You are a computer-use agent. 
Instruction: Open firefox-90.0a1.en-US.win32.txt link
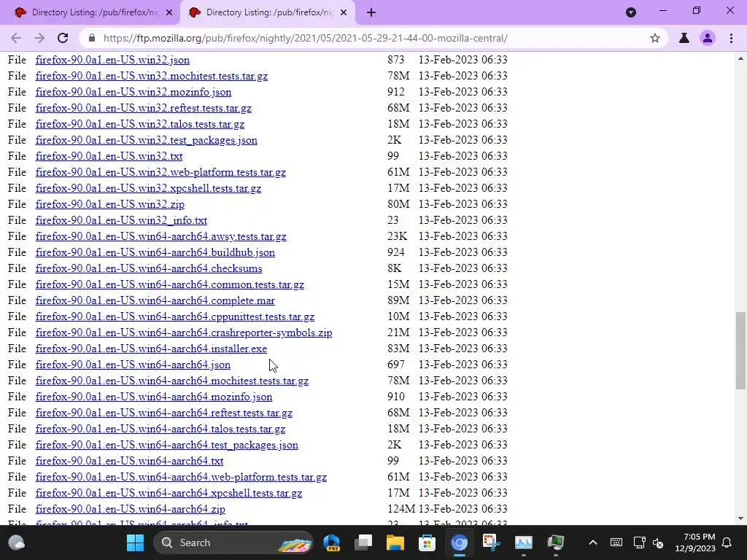pyautogui.click(x=109, y=156)
